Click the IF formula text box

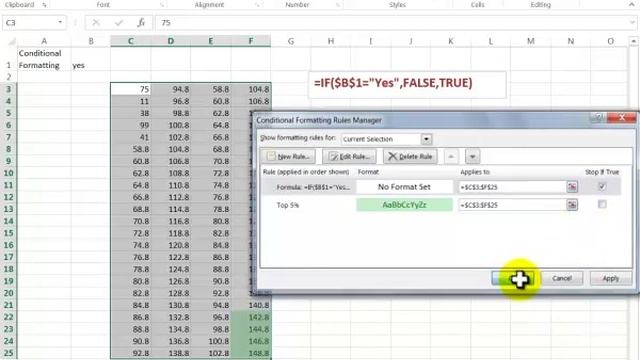[x=407, y=84]
